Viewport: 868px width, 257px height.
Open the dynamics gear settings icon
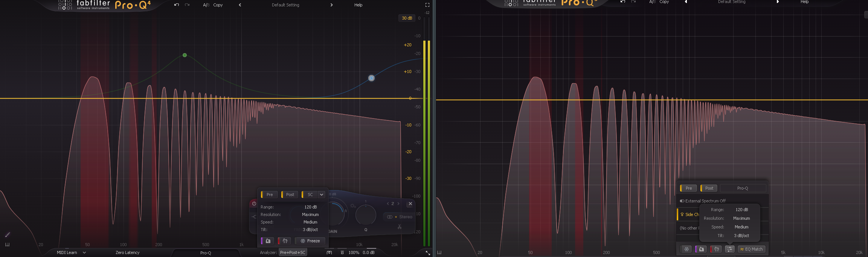[x=353, y=206]
